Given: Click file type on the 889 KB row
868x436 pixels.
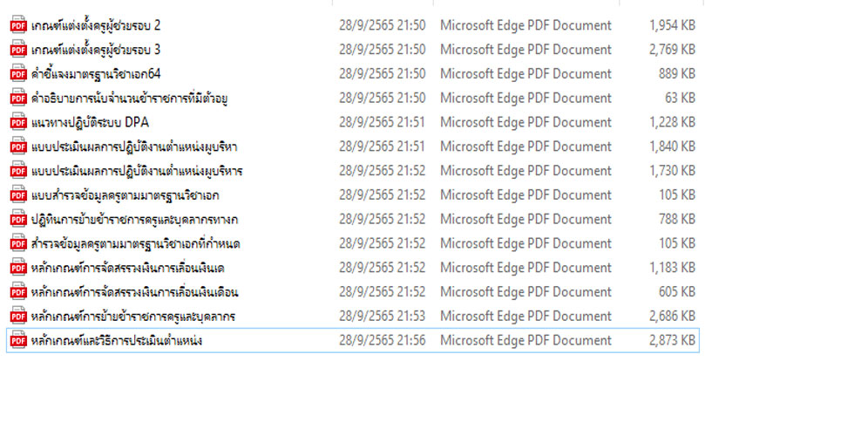Looking at the screenshot, I should point(526,74).
